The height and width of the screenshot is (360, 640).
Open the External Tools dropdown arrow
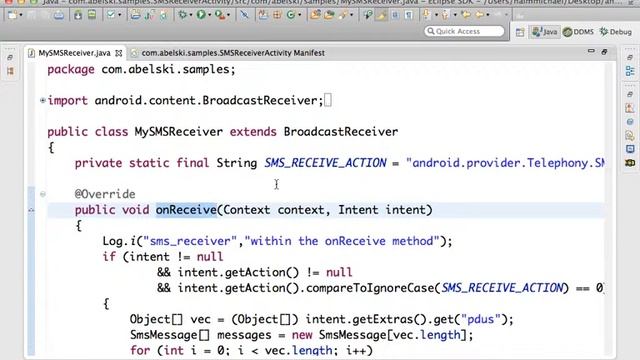228,15
